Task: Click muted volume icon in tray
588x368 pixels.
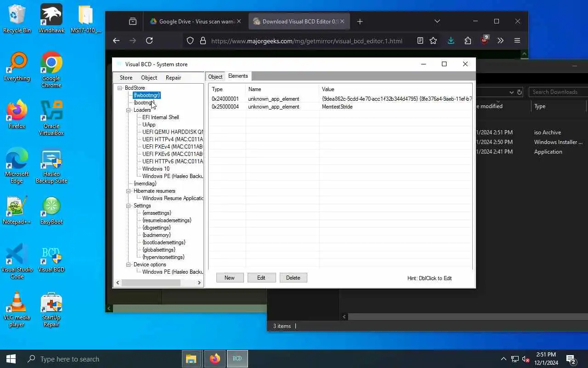Action: coord(526,359)
